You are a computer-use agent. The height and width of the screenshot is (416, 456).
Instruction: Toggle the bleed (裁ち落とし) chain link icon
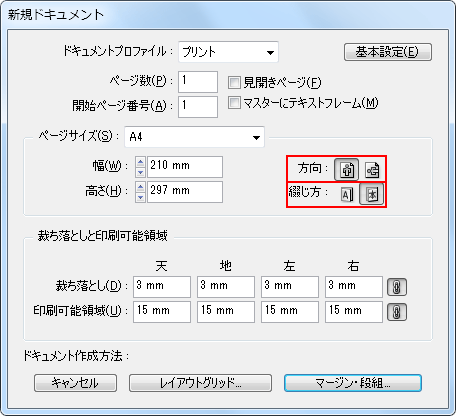coord(397,287)
